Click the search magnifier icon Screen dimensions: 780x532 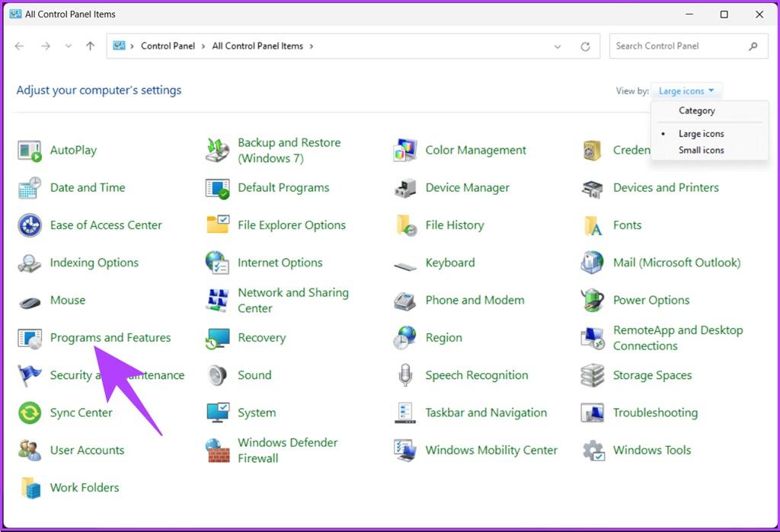click(753, 46)
